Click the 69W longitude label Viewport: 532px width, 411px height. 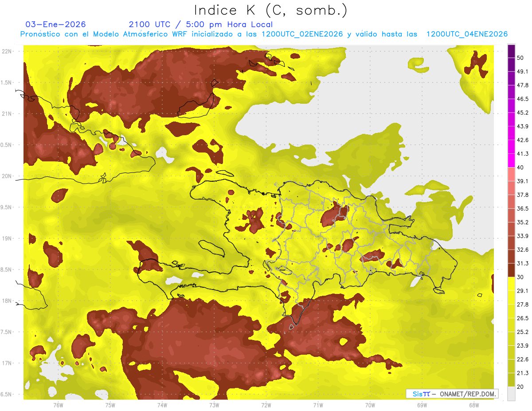tap(422, 405)
